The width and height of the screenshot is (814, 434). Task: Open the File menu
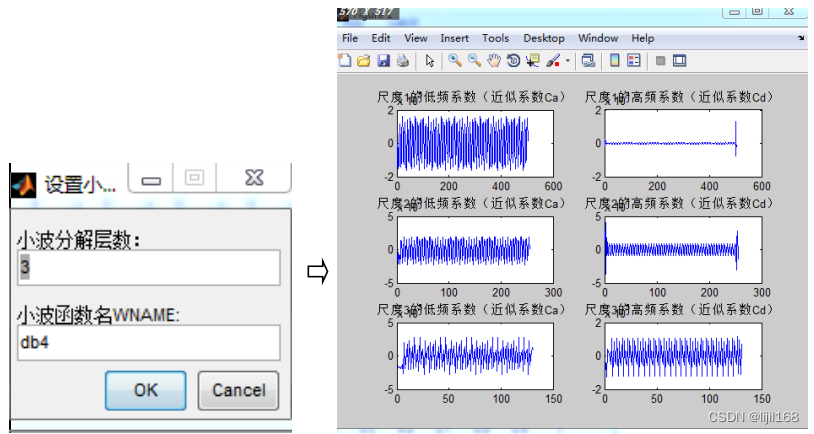[x=350, y=38]
